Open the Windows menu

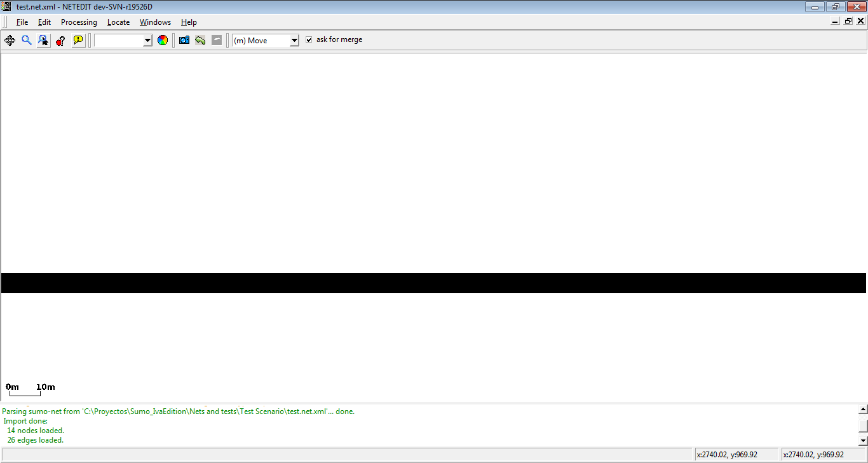click(155, 22)
